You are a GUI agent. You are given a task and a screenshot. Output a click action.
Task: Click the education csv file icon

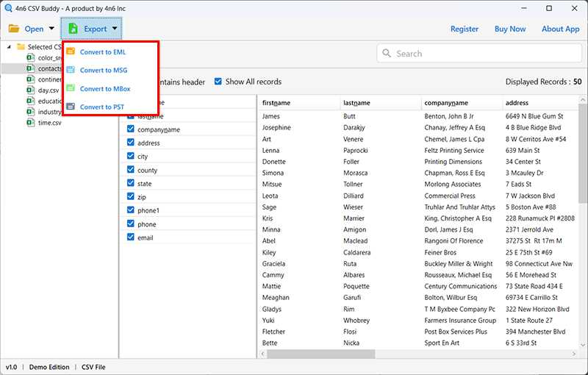[31, 101]
